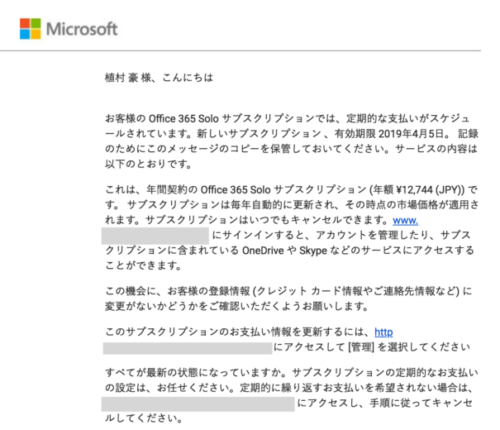Click the redacted box before "にサインインすると"
The image size is (500, 430).
[x=155, y=236]
